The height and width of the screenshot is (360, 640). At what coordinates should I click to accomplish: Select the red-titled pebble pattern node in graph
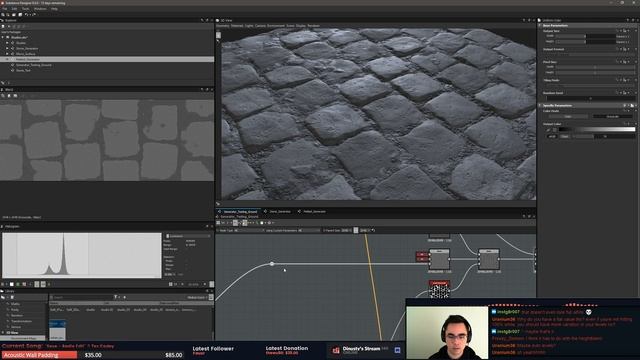click(440, 289)
